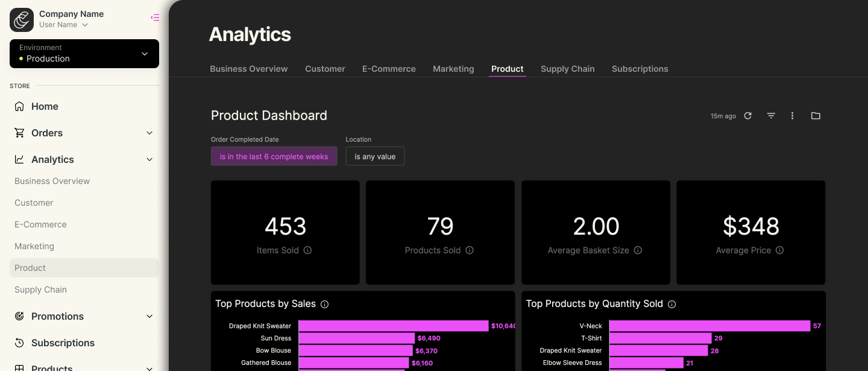Change the Location 'is any value' filter
The image size is (868, 371).
click(375, 156)
